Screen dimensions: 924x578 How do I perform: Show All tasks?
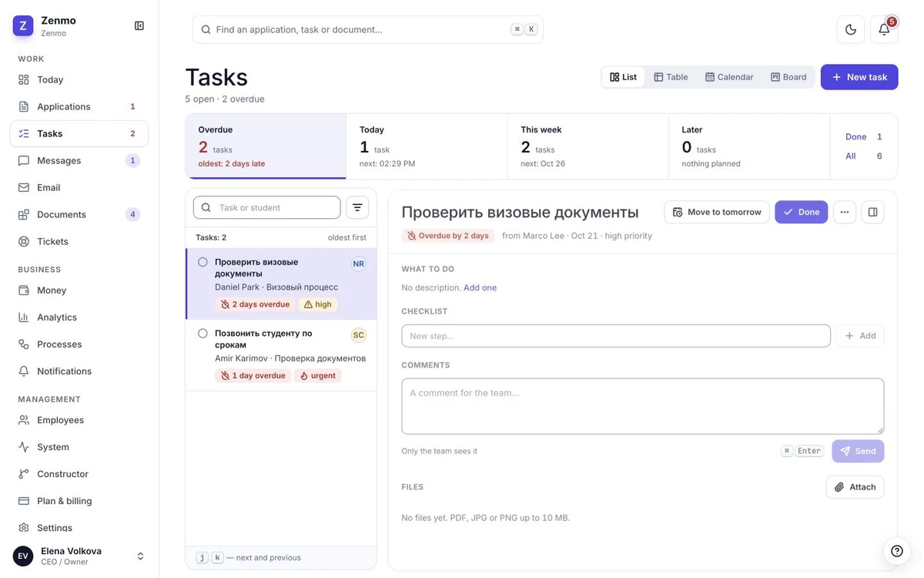pos(863,156)
